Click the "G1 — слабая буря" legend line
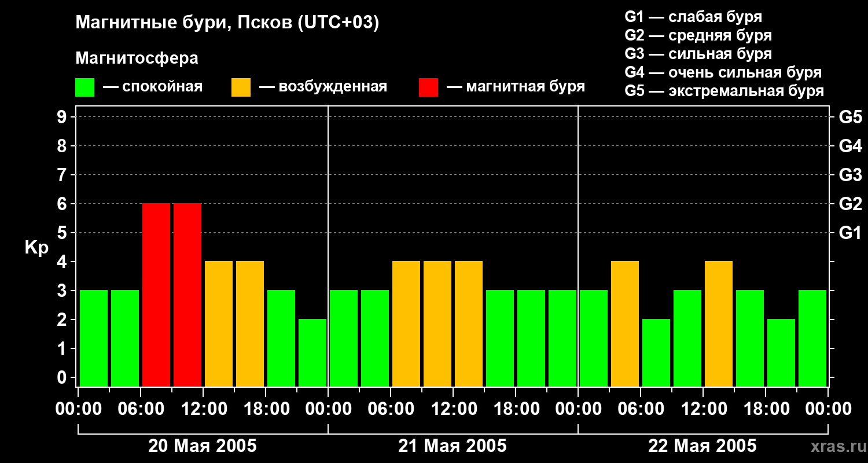This screenshot has height=463, width=868. click(693, 17)
